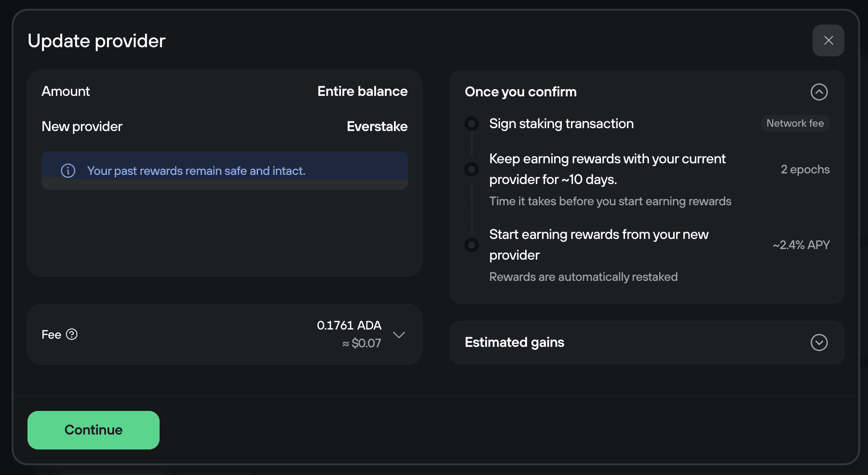
Task: Click the 2 epochs label
Action: (x=805, y=169)
